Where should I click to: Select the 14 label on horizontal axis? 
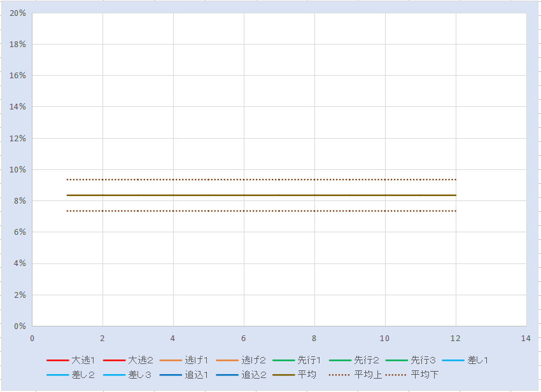tap(525, 338)
